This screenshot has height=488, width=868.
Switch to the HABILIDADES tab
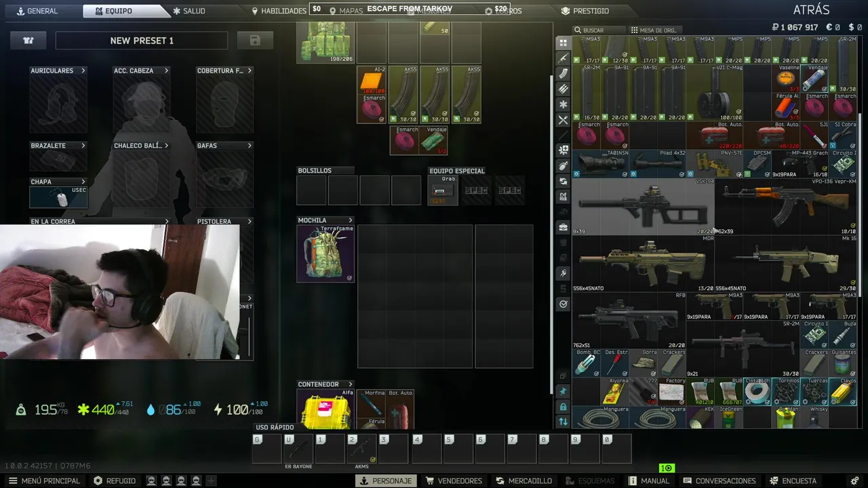coord(279,11)
